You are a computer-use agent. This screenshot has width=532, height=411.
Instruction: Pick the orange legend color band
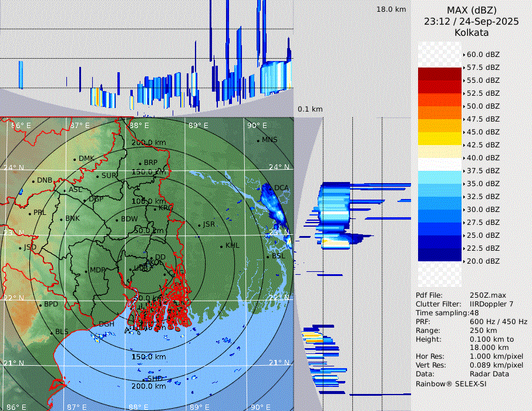point(440,112)
